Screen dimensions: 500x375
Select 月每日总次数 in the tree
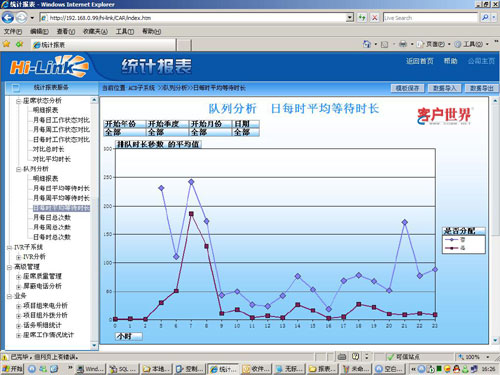[52, 218]
